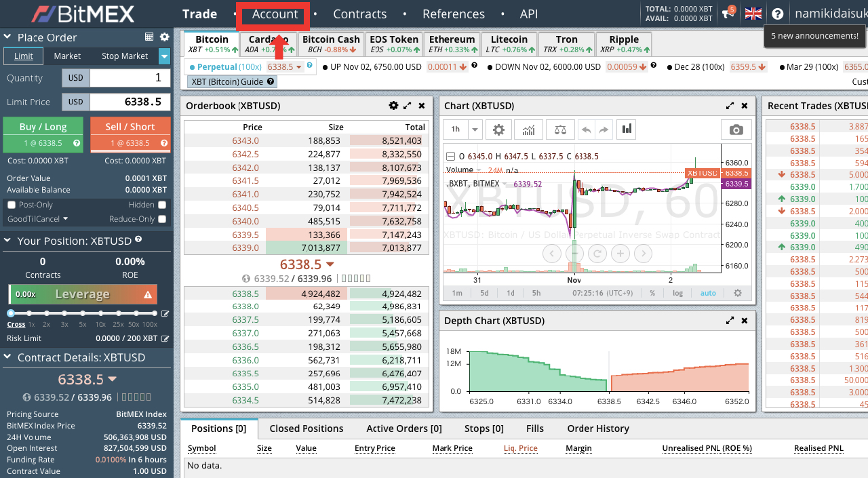Expand more order types dropdown arrow
The image size is (868, 478).
pyautogui.click(x=164, y=56)
